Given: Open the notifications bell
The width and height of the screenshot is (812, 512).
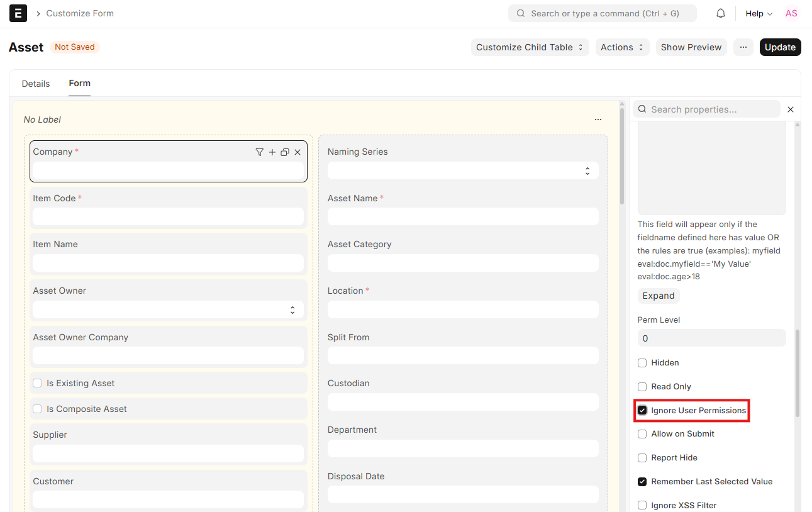Looking at the screenshot, I should (x=721, y=13).
